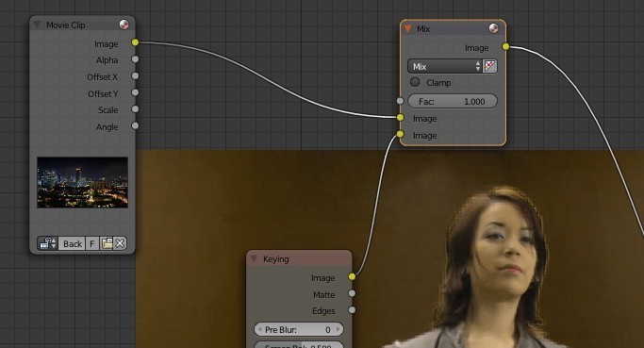Enable the Clamp checkbox on Mix node
The image size is (644, 348).
click(415, 82)
